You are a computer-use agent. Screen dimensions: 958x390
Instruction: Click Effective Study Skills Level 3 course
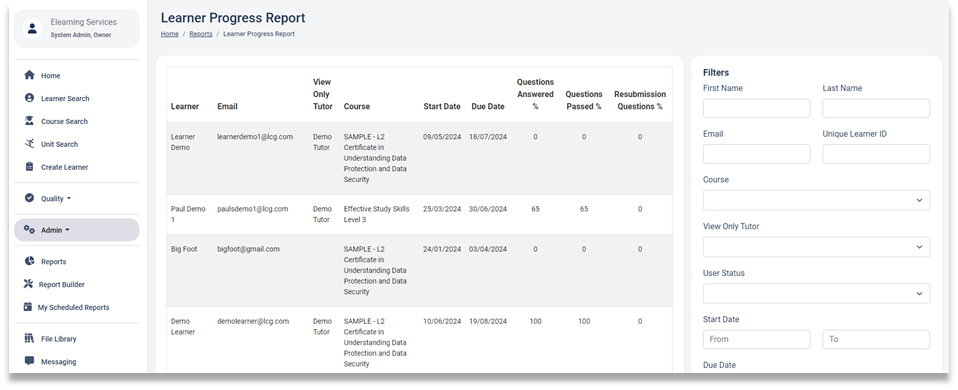pos(376,214)
